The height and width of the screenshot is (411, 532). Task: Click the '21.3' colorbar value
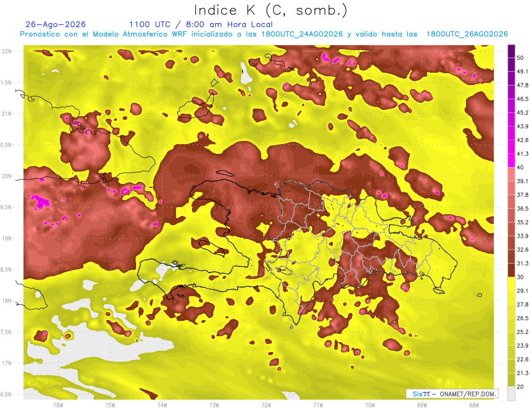point(523,373)
